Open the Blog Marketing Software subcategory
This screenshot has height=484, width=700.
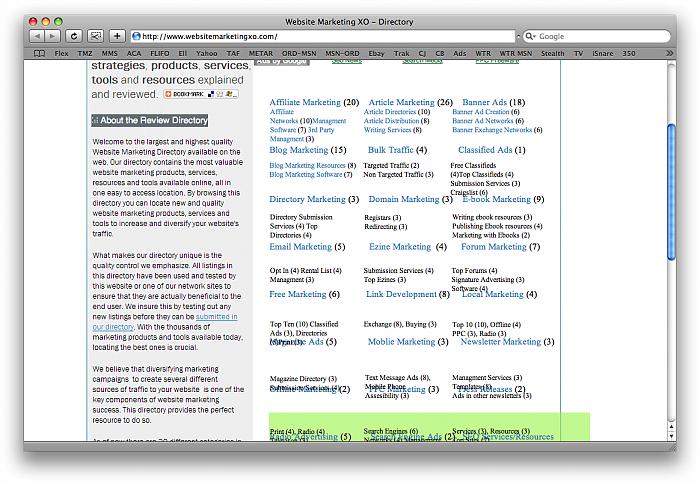coord(306,175)
